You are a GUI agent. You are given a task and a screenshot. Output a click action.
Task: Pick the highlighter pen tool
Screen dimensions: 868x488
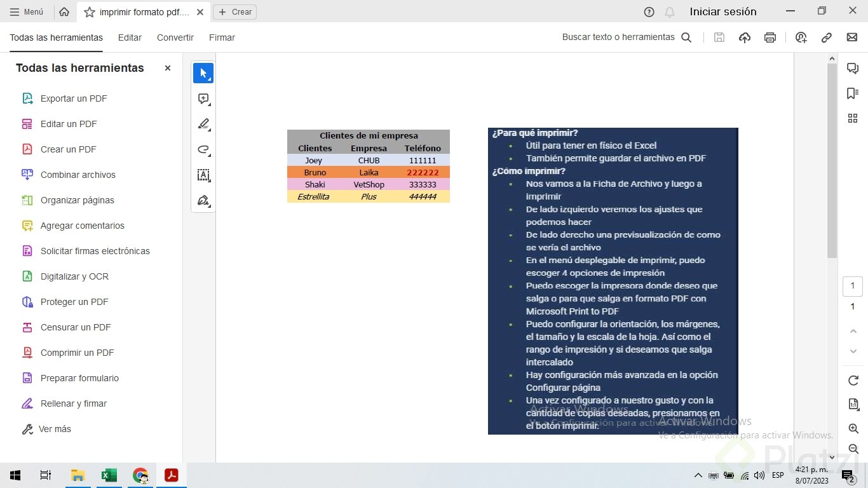pyautogui.click(x=203, y=124)
